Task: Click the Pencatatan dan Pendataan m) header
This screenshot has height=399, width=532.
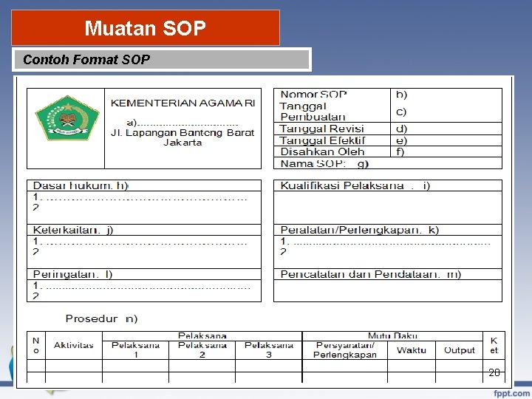Action: [388, 274]
